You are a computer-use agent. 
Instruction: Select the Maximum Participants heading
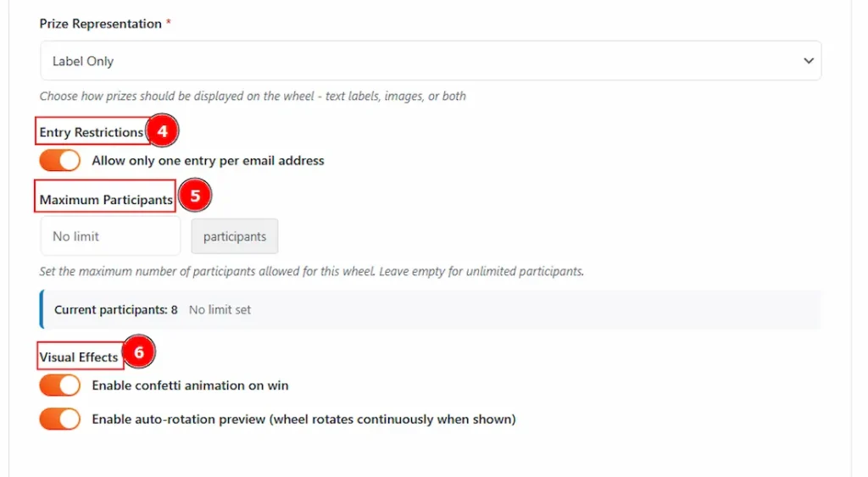pyautogui.click(x=106, y=200)
